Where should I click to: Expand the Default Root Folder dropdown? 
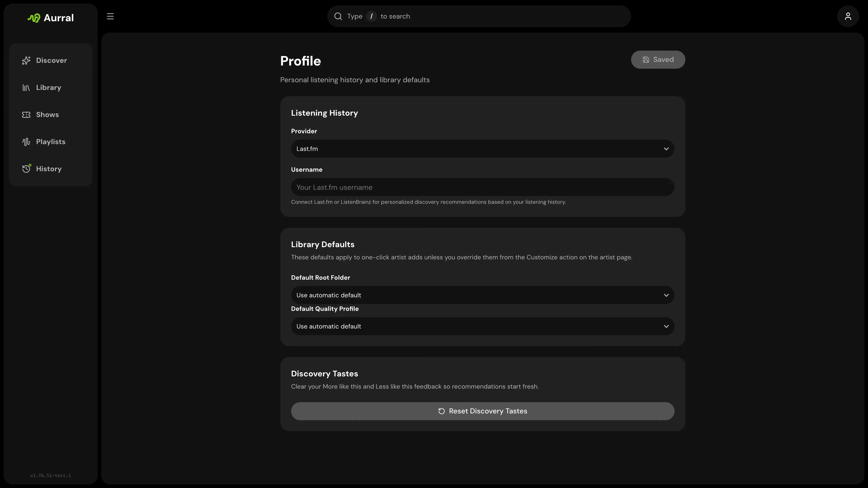(483, 295)
